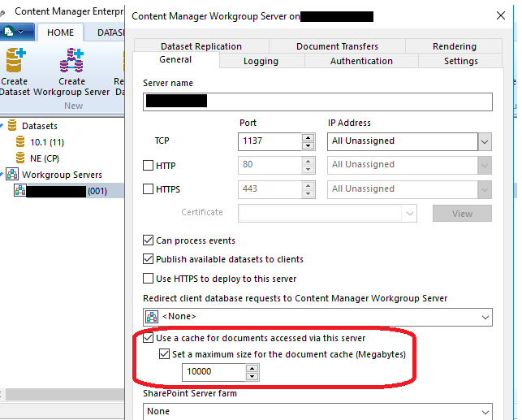Select the General tab
Image resolution: width=522 pixels, height=420 pixels.
pos(175,59)
